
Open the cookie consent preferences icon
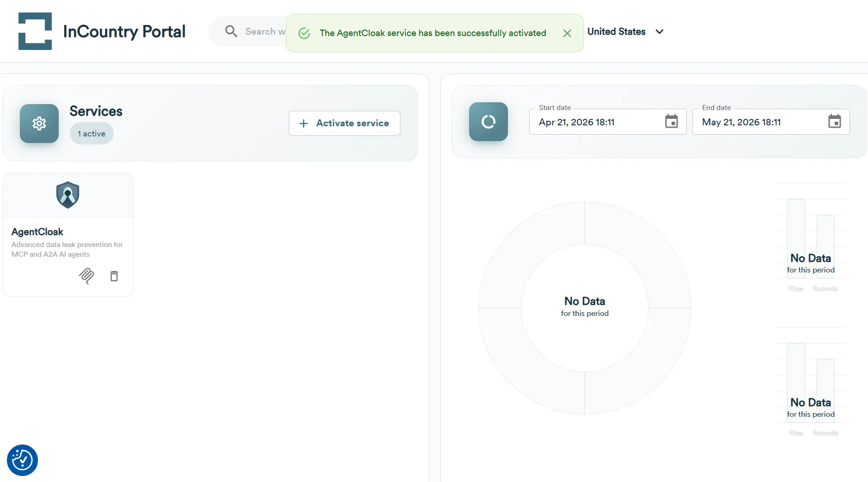point(22,460)
